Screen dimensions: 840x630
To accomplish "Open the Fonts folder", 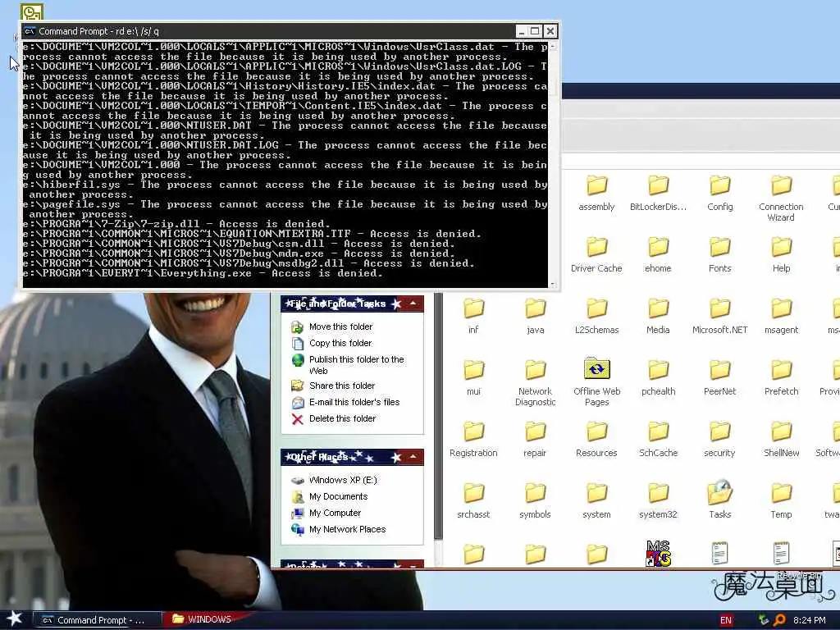I will tap(719, 254).
